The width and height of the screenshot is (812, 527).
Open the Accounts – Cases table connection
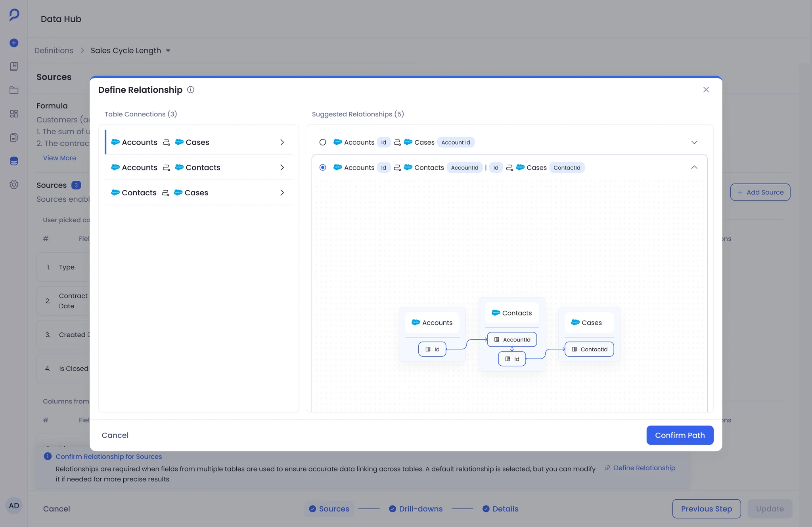199,142
